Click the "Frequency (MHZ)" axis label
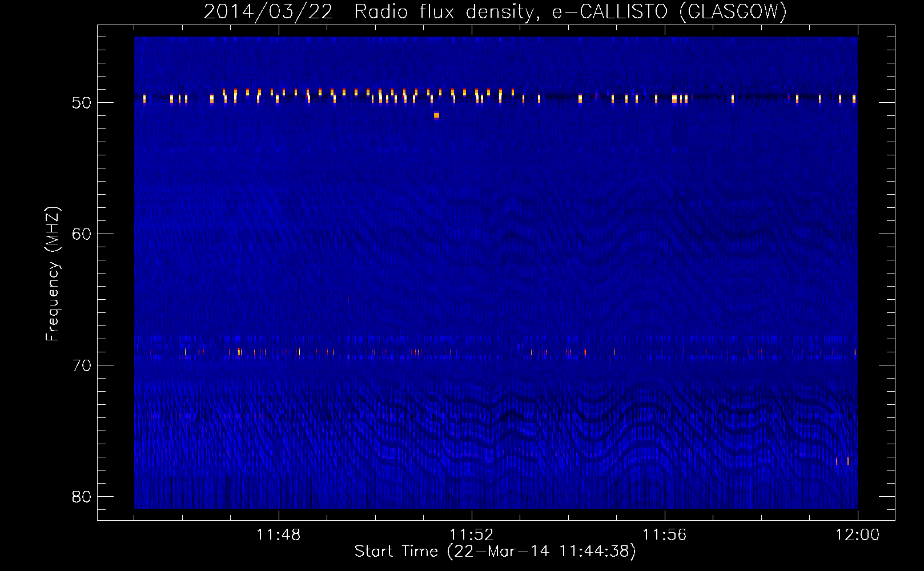 [x=52, y=274]
